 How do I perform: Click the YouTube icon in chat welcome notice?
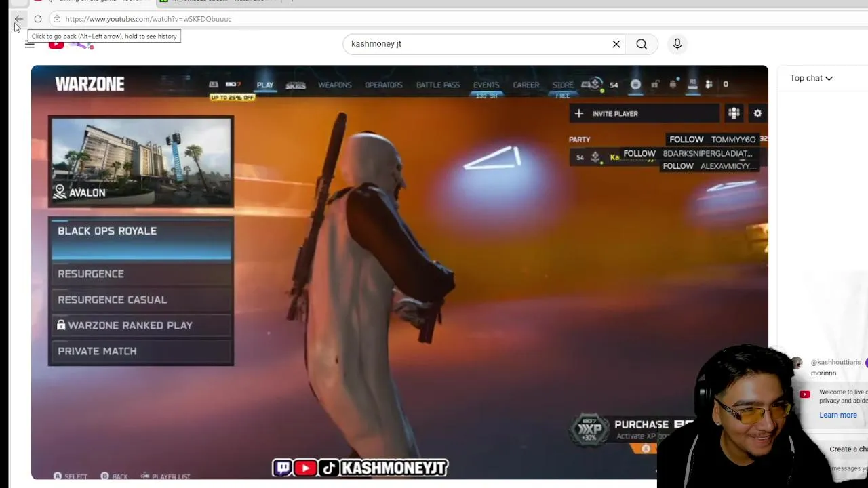coord(804,394)
